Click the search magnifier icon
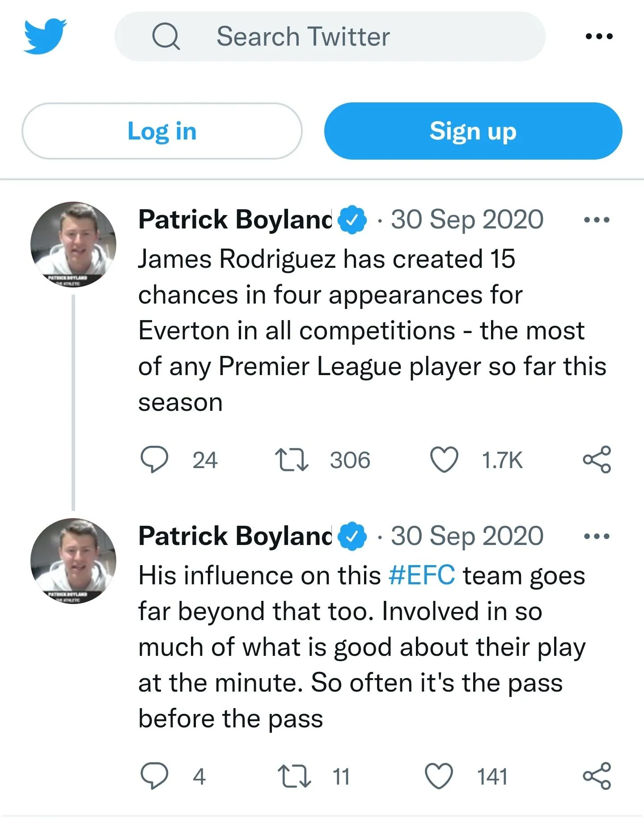 click(165, 37)
